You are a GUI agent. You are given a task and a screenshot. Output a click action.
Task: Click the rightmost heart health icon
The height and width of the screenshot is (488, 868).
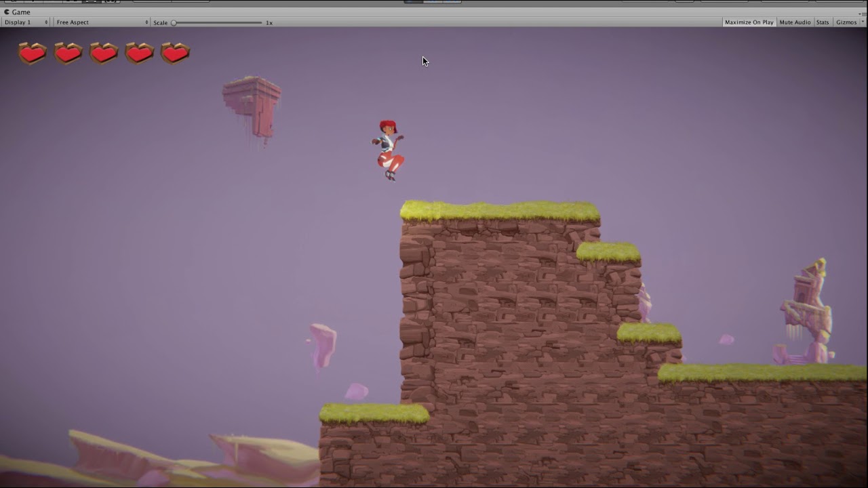tap(175, 53)
